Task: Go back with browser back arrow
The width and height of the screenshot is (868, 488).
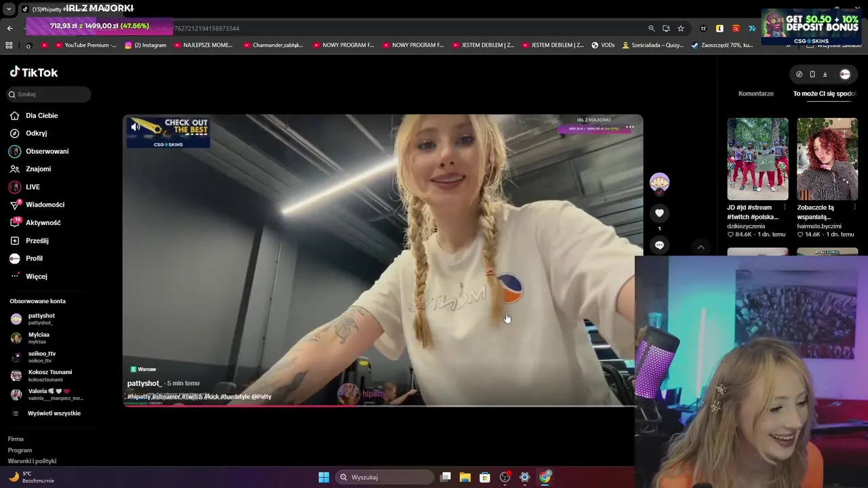Action: click(x=9, y=28)
